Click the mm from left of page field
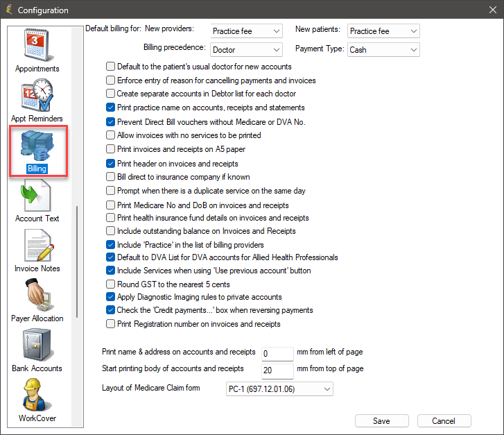504x435 pixels. point(277,354)
